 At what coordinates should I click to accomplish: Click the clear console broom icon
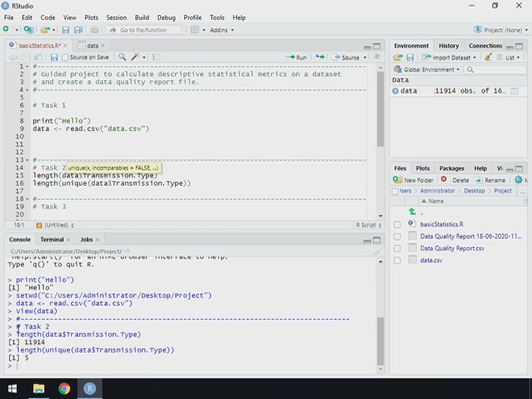pos(377,252)
